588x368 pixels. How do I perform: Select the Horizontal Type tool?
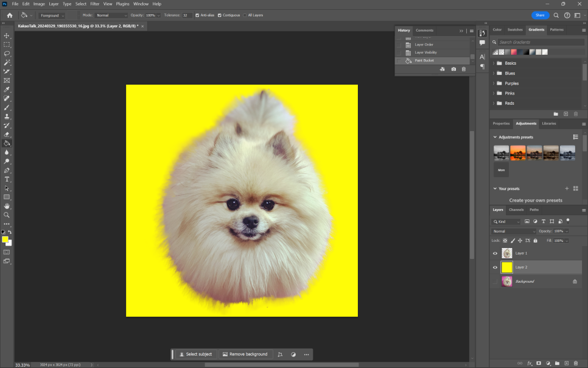pos(7,180)
